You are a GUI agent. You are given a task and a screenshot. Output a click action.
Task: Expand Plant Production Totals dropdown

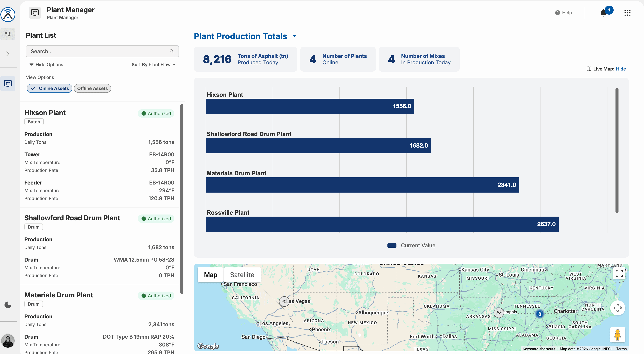294,36
